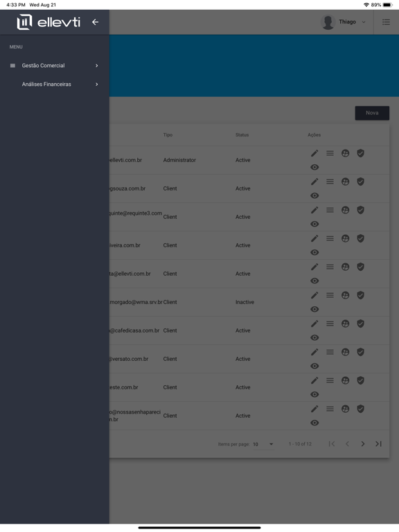View gsouza.com.br row with eye icon
The width and height of the screenshot is (399, 532).
(314, 196)
